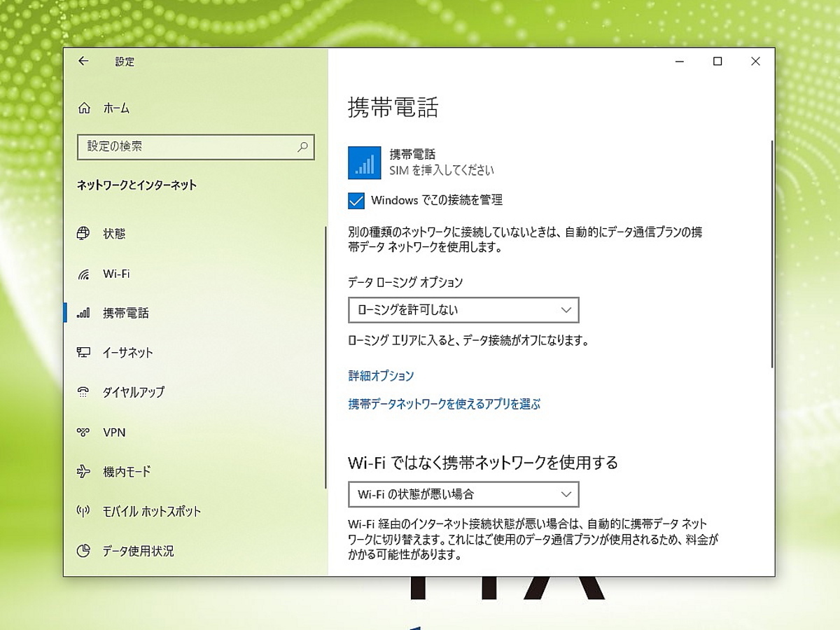Click the 詳細オプション link
This screenshot has height=630, width=840.
(x=381, y=376)
